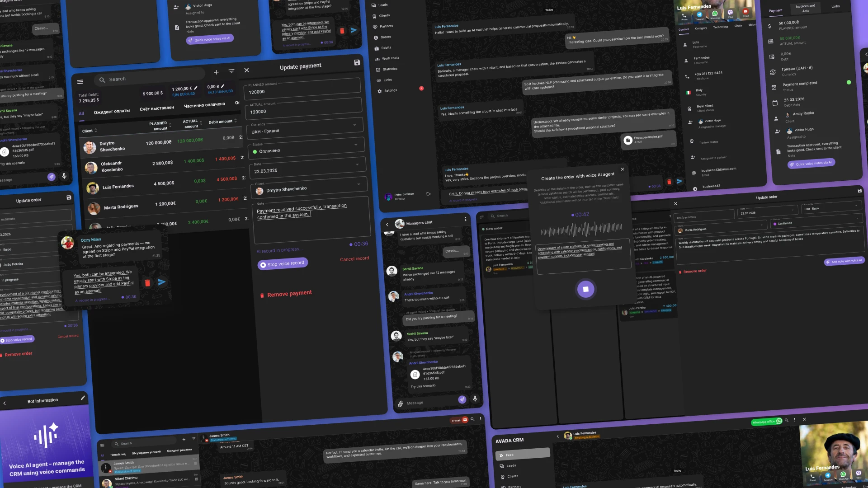The image size is (868, 488).
Task: Click Cancel record in Update payment panel
Action: [x=354, y=259]
